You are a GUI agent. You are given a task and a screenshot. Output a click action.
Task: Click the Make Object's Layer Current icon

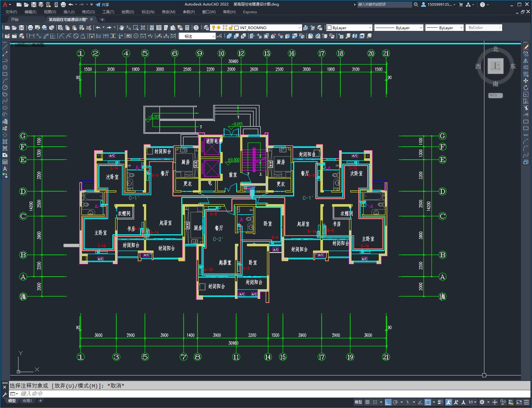point(305,28)
